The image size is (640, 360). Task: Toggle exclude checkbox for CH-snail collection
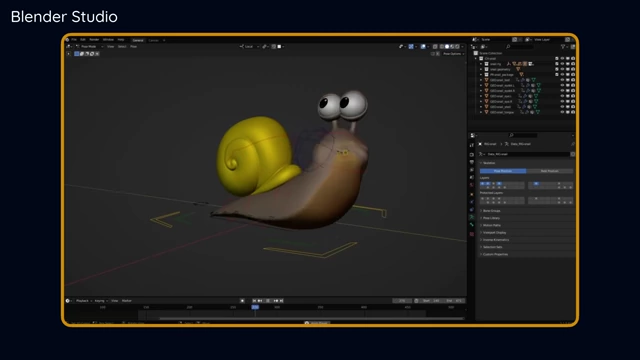557,59
